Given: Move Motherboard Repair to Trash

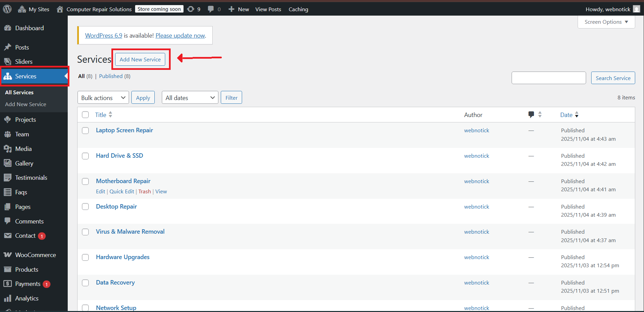Looking at the screenshot, I should pyautogui.click(x=145, y=192).
